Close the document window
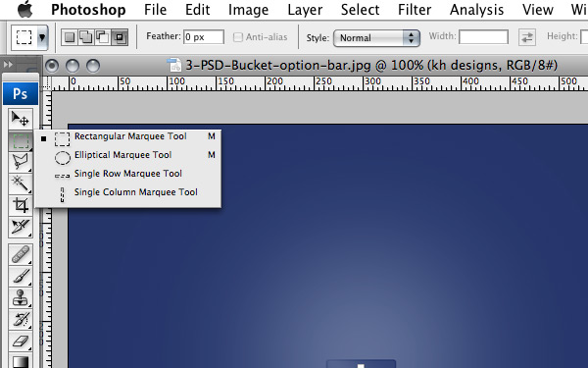This screenshot has width=588, height=368. (52, 66)
